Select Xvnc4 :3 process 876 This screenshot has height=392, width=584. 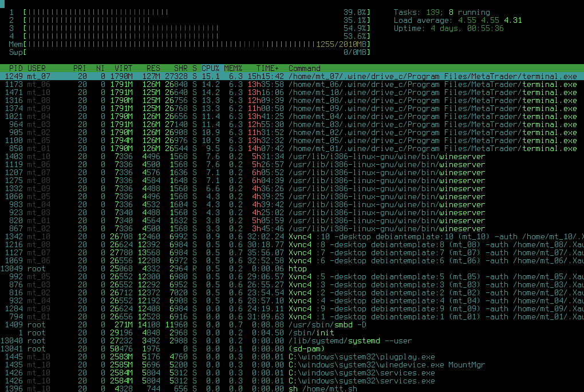point(292,284)
